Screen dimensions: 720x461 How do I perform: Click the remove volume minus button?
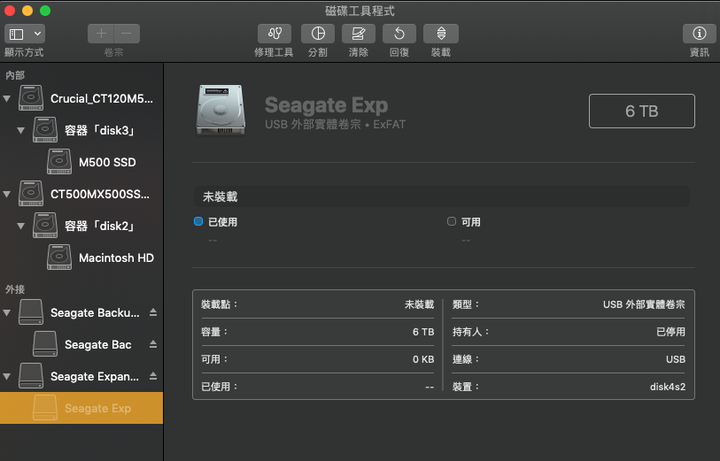[127, 34]
